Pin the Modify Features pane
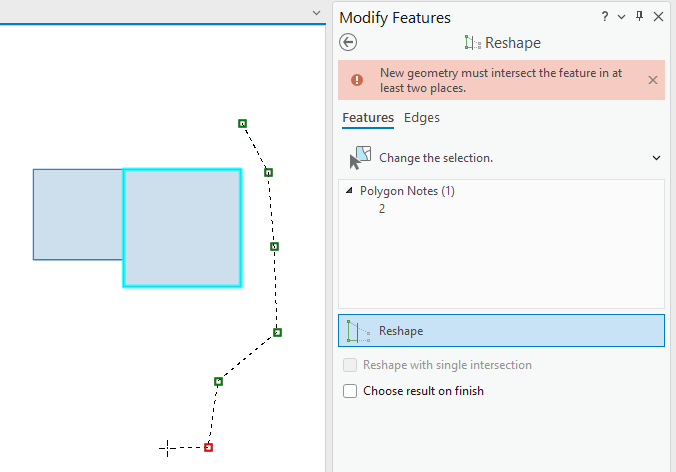Image resolution: width=676 pixels, height=472 pixels. tap(639, 16)
